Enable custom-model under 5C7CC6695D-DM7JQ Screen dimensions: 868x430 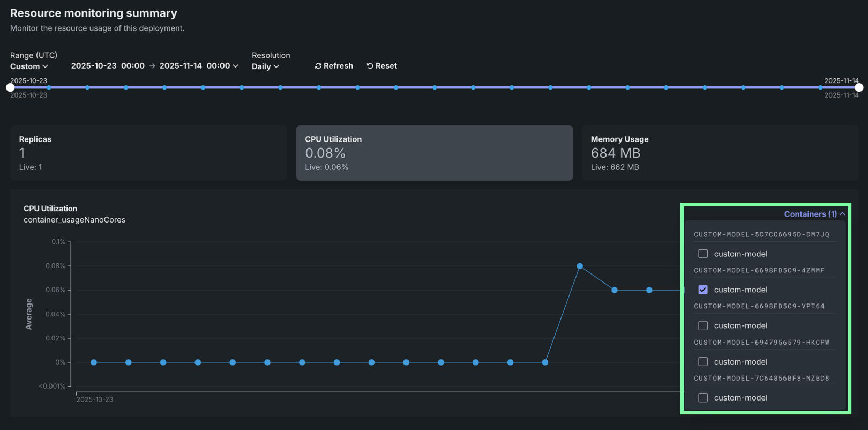703,254
